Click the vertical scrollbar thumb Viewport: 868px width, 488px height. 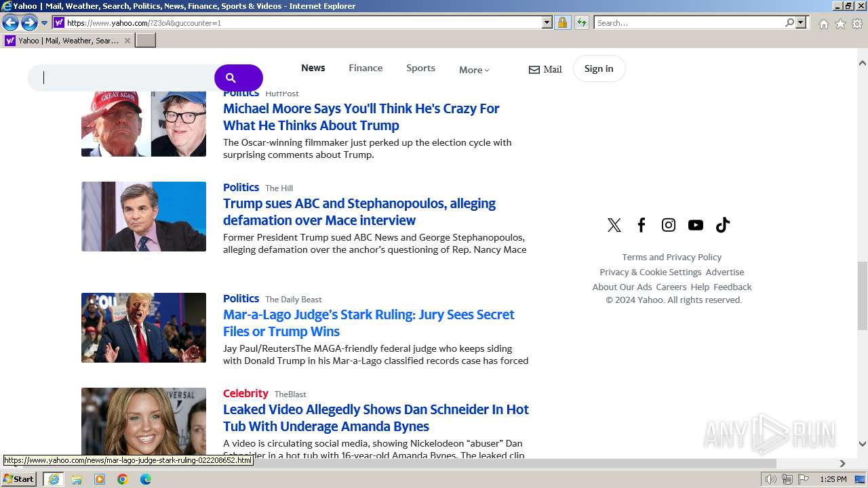coord(863,296)
